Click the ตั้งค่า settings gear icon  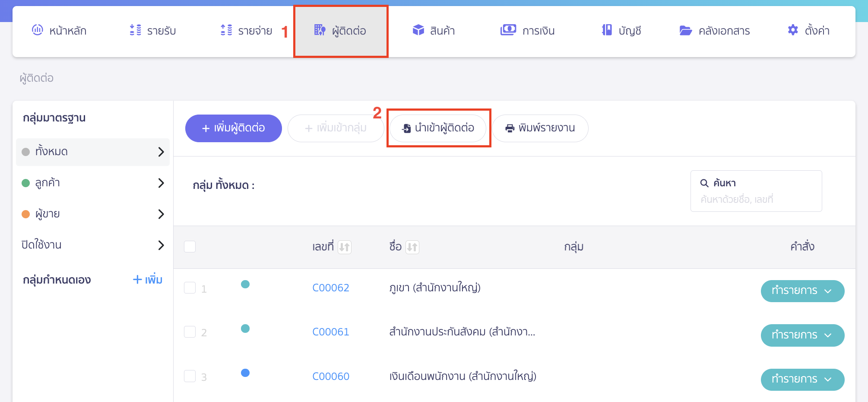point(793,29)
